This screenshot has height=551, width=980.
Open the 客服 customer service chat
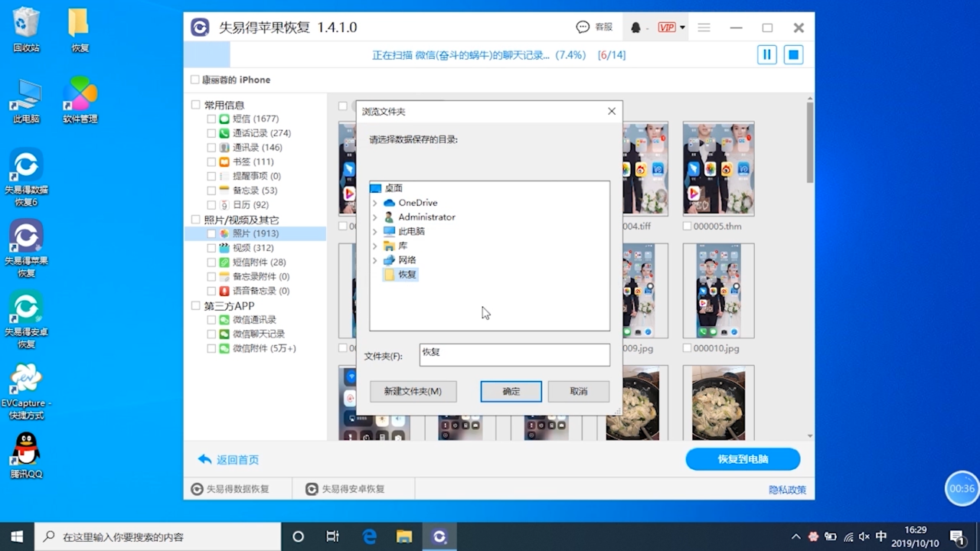pyautogui.click(x=595, y=28)
